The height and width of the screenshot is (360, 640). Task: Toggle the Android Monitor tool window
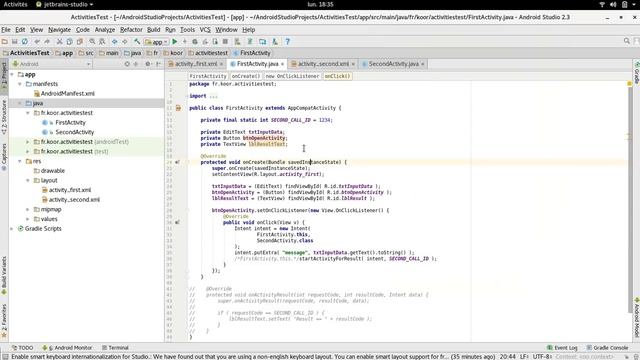coord(67,348)
